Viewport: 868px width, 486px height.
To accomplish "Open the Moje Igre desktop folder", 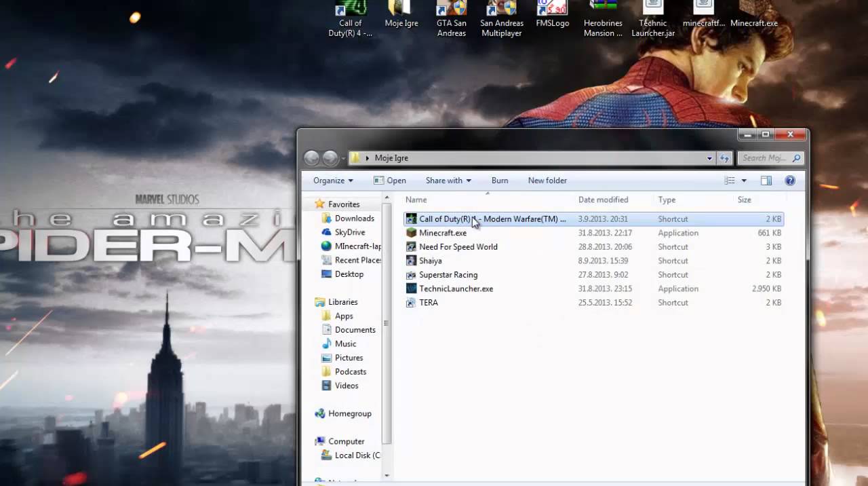I will click(401, 16).
